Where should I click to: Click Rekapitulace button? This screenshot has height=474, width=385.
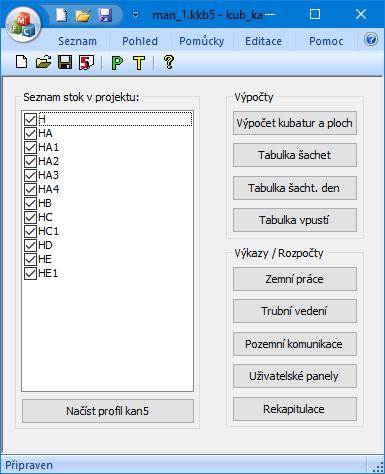pyautogui.click(x=295, y=409)
